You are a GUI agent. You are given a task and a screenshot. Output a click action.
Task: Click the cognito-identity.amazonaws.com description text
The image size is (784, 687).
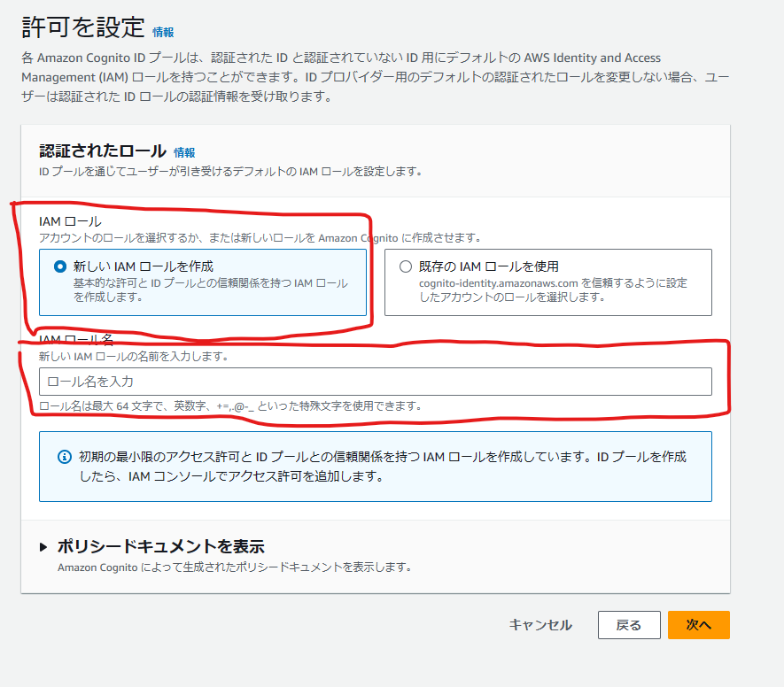click(x=553, y=290)
